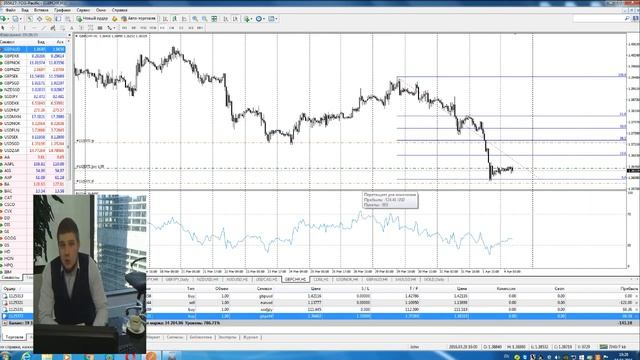Switch timeframe to D1
The width and height of the screenshot is (640, 360).
[181, 28]
